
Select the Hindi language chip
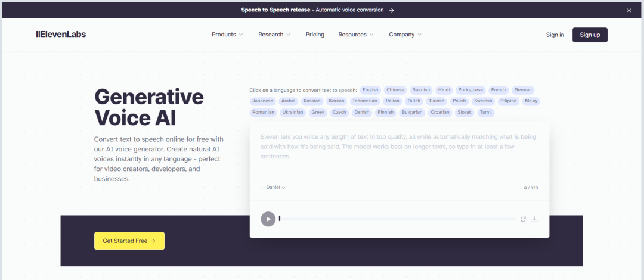point(444,90)
